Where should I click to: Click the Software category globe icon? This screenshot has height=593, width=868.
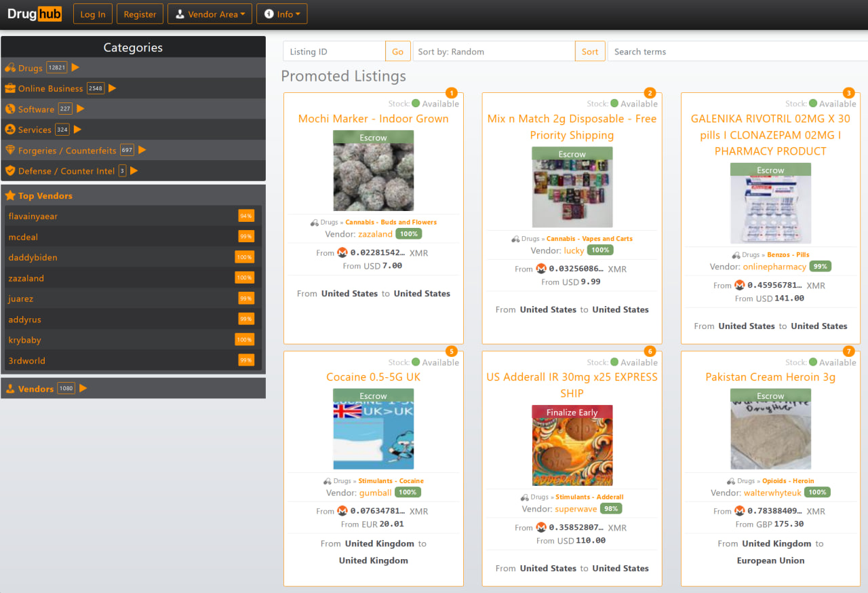(10, 109)
